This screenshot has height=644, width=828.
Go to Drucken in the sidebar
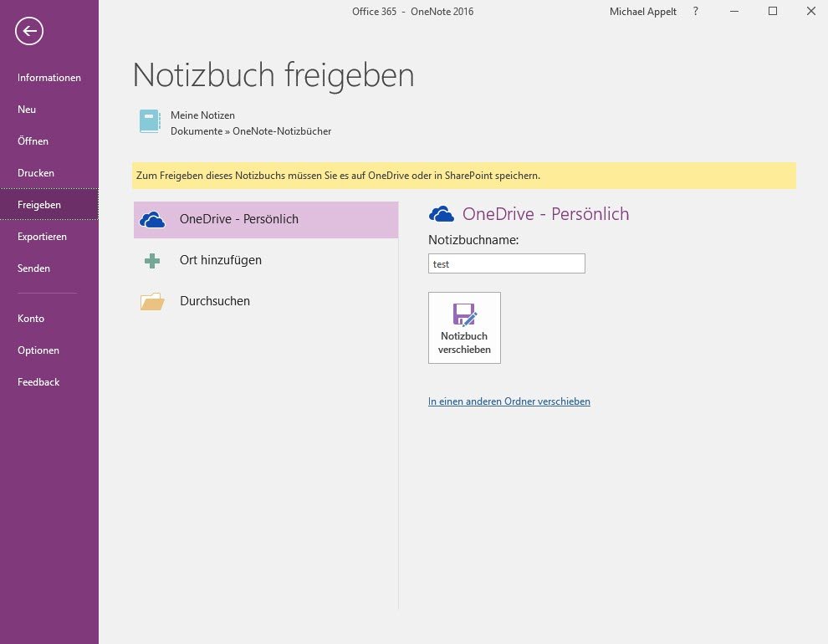[x=49, y=172]
